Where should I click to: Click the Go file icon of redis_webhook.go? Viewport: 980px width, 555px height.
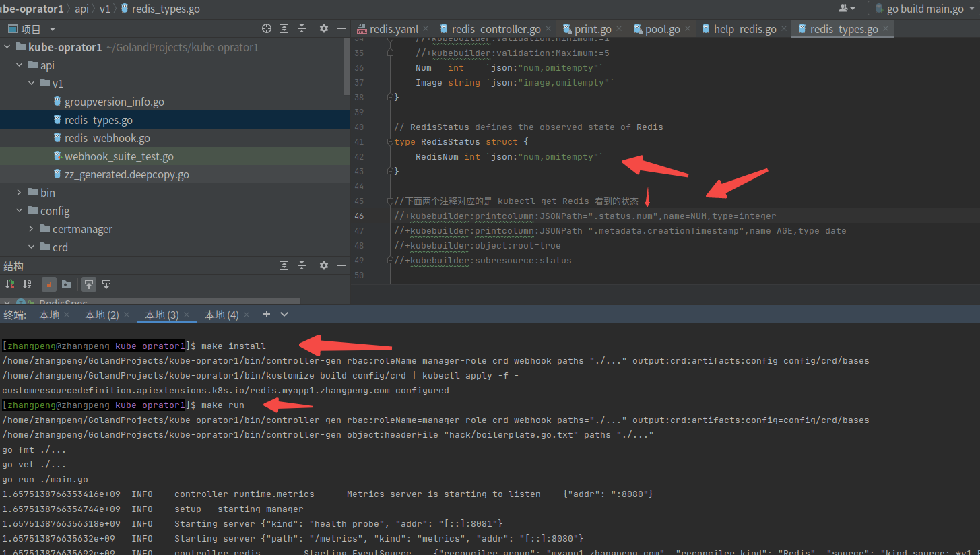(x=57, y=138)
